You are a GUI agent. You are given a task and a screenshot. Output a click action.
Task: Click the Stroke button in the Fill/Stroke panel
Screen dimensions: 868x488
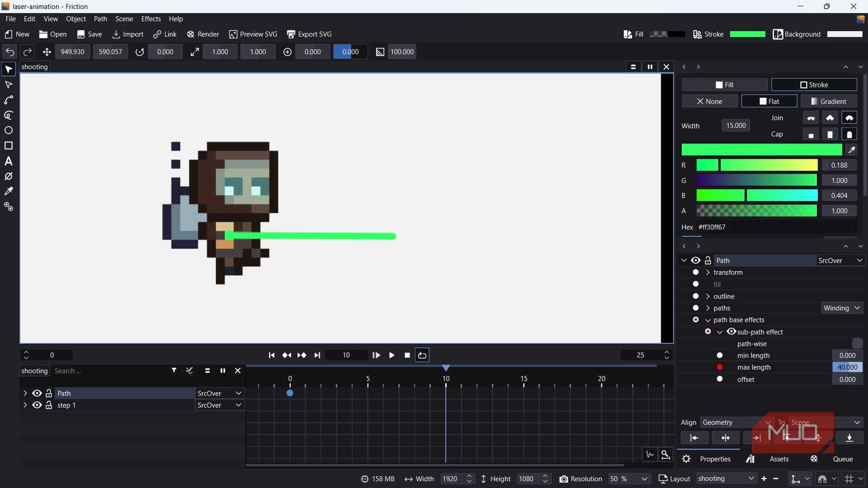(814, 84)
